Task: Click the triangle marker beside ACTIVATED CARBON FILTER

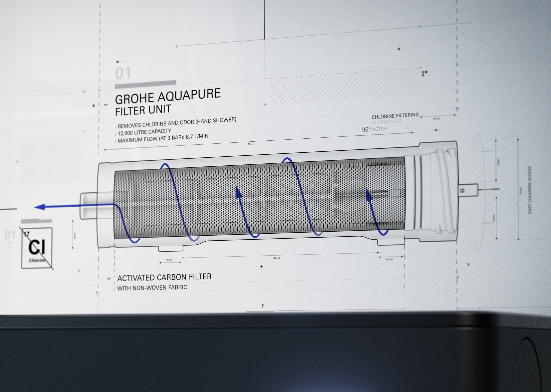Action: [109, 279]
